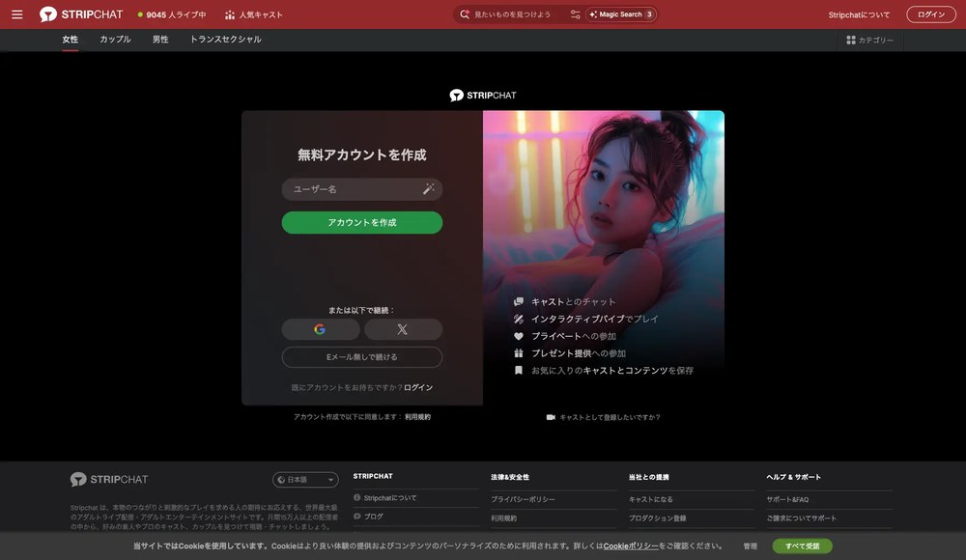Open 人気キャスト ranking link
Image resolution: width=966 pixels, height=560 pixels.
tap(254, 14)
